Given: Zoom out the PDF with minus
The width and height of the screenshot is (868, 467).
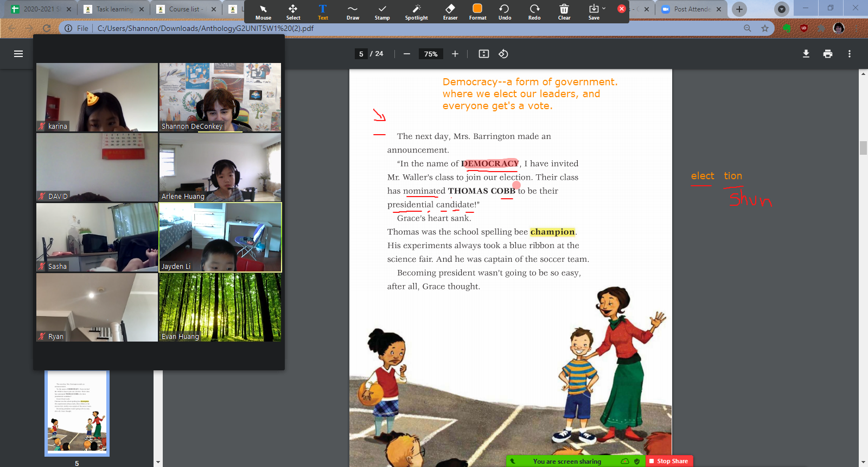Looking at the screenshot, I should pyautogui.click(x=406, y=54).
